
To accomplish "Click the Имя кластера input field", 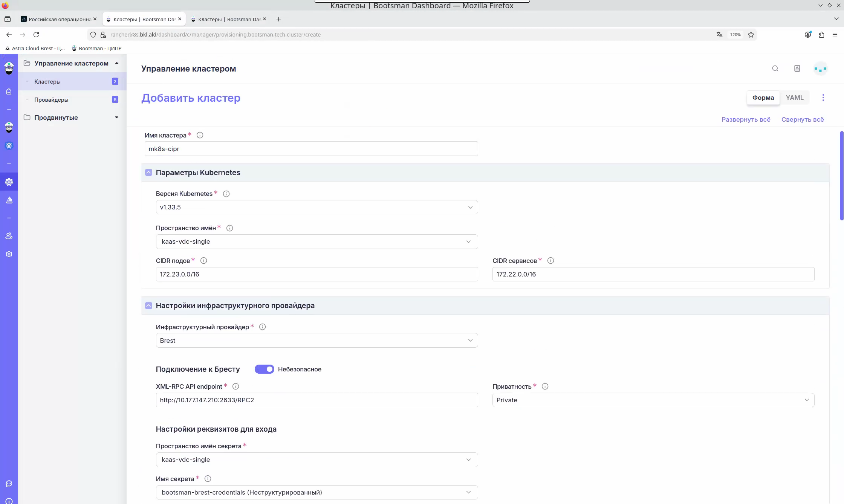I will pyautogui.click(x=311, y=149).
